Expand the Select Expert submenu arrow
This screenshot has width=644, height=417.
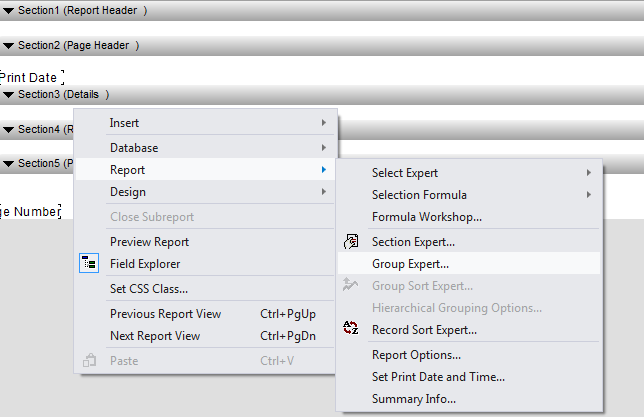click(x=589, y=173)
